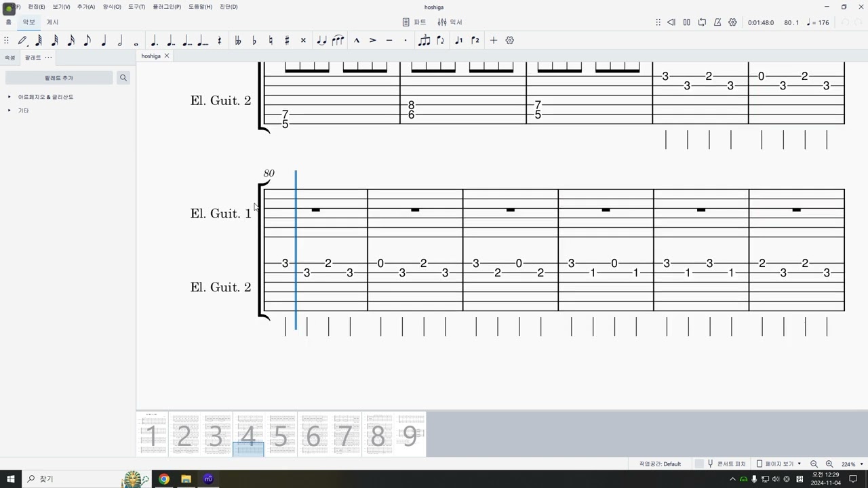
Task: Switch to the Publish tab
Action: [x=52, y=22]
